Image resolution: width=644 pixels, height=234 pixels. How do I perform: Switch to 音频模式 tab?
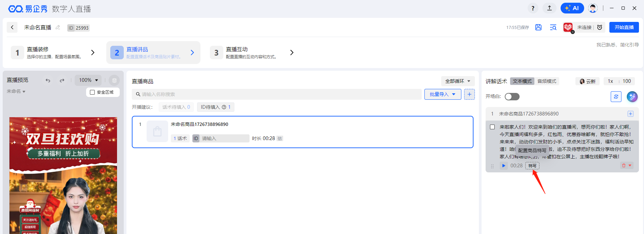546,81
